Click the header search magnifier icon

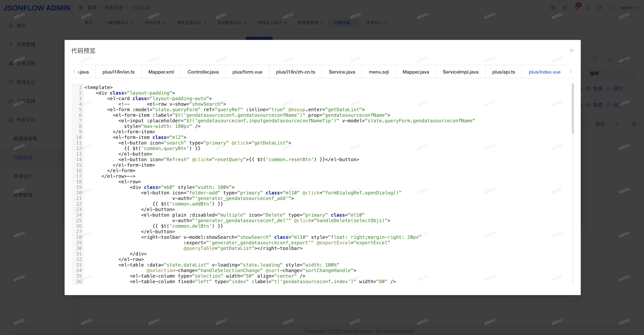588,8
